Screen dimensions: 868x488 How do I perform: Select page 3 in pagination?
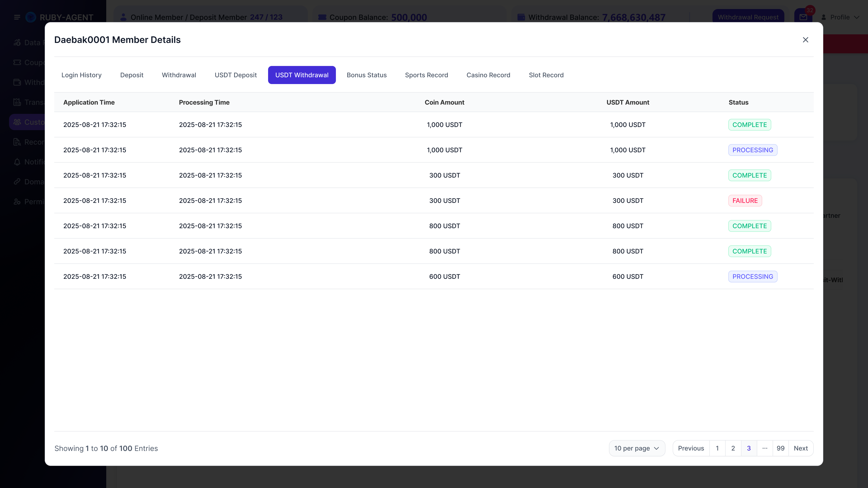pos(749,448)
